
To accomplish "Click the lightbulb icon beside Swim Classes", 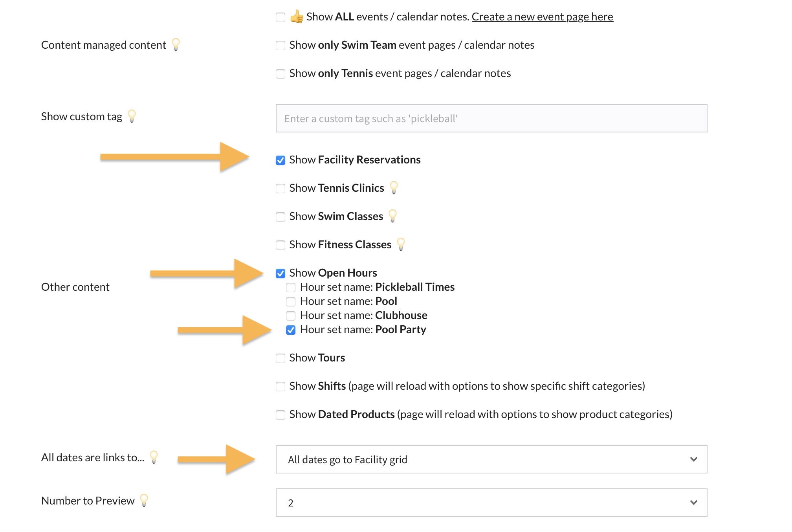I will pos(392,216).
